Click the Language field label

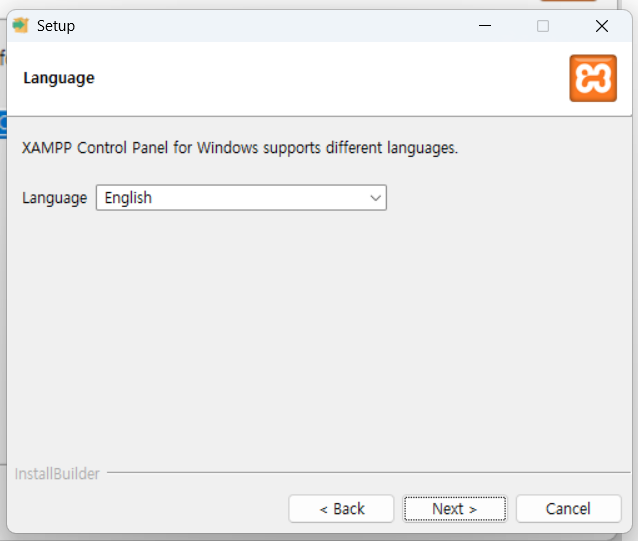click(55, 198)
